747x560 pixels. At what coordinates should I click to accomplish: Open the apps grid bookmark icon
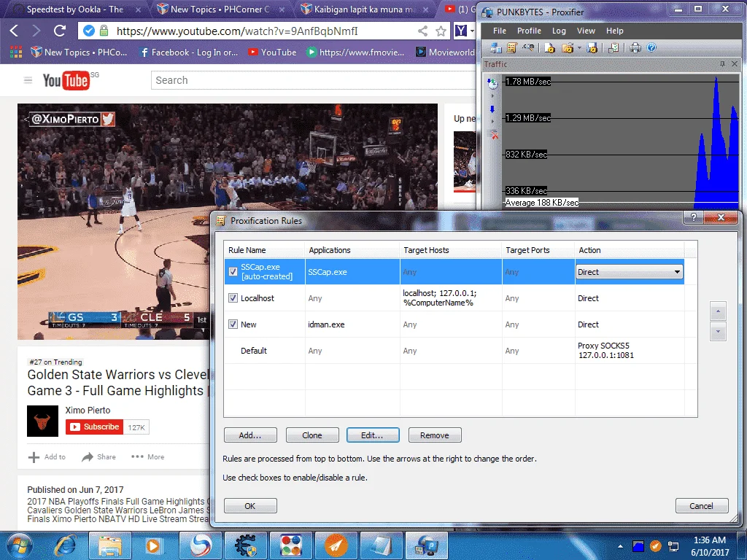[x=16, y=52]
